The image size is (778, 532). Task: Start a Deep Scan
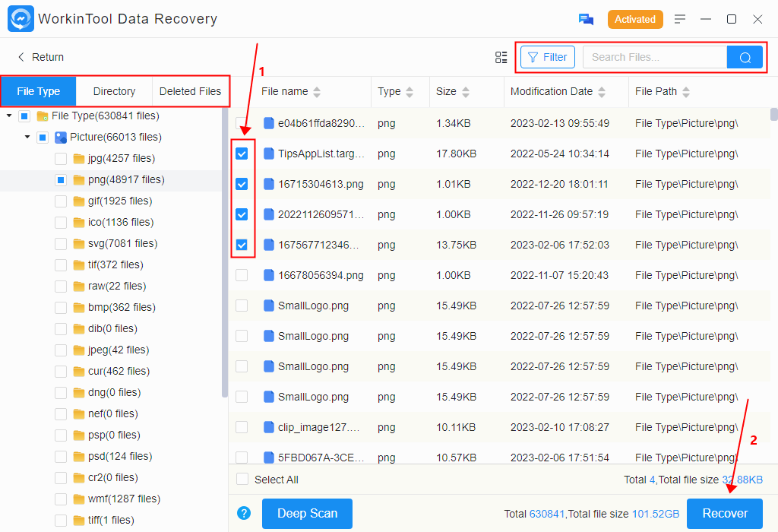[x=307, y=513]
